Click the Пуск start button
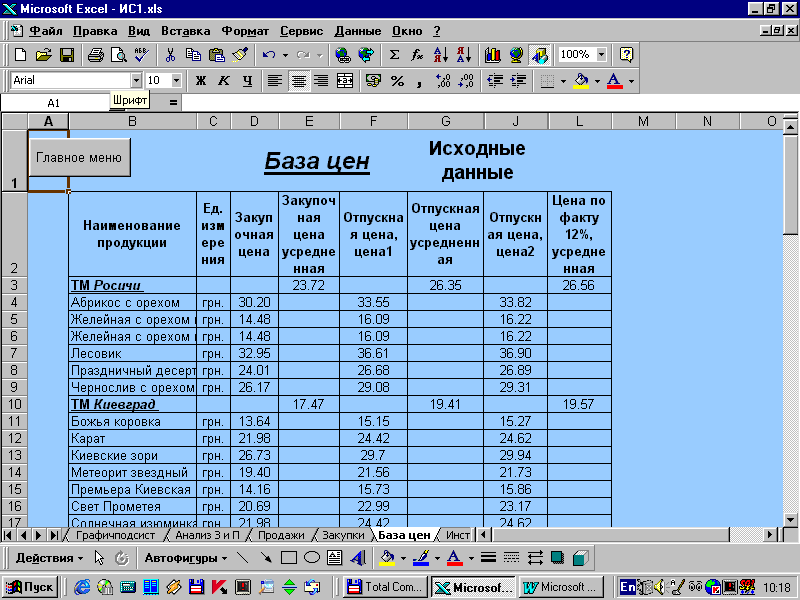800x600 pixels. 32,587
